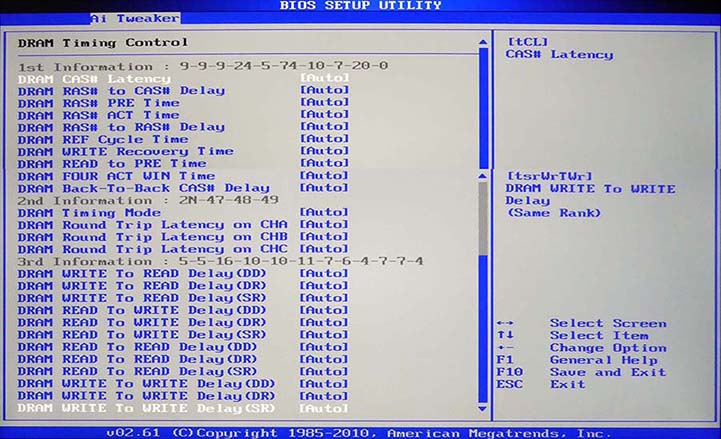Click the upper pane scroll up arrow
This screenshot has height=439, width=721.
(x=483, y=42)
